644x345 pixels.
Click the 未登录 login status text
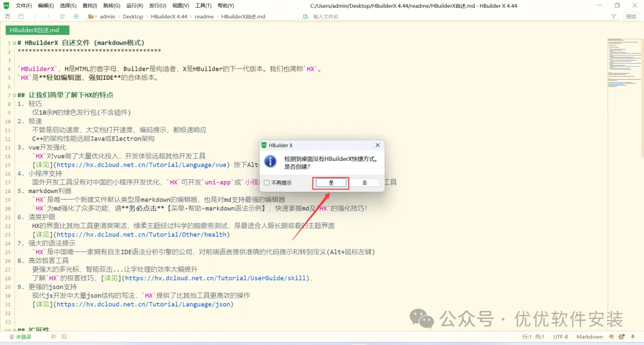[x=23, y=337]
